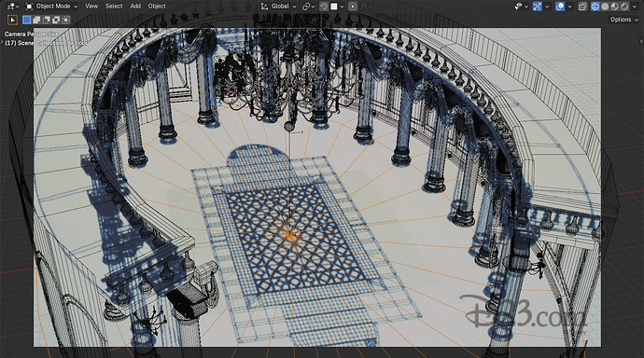644x358 pixels.
Task: Switch to rendered viewport shading
Action: click(624, 7)
